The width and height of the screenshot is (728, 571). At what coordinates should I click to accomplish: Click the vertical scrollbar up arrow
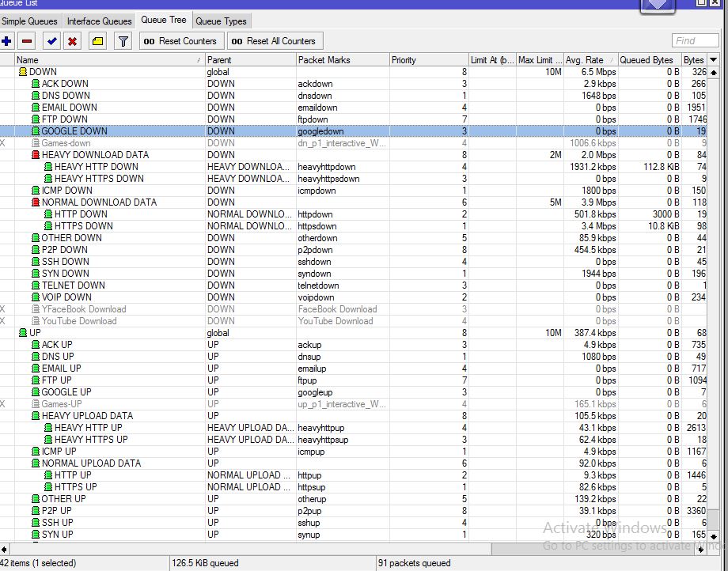point(714,72)
